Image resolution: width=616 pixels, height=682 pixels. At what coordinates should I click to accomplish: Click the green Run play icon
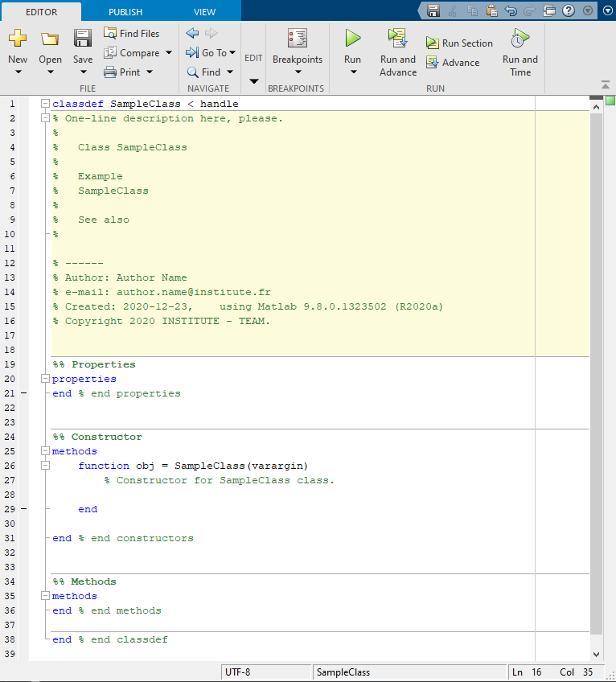click(353, 39)
